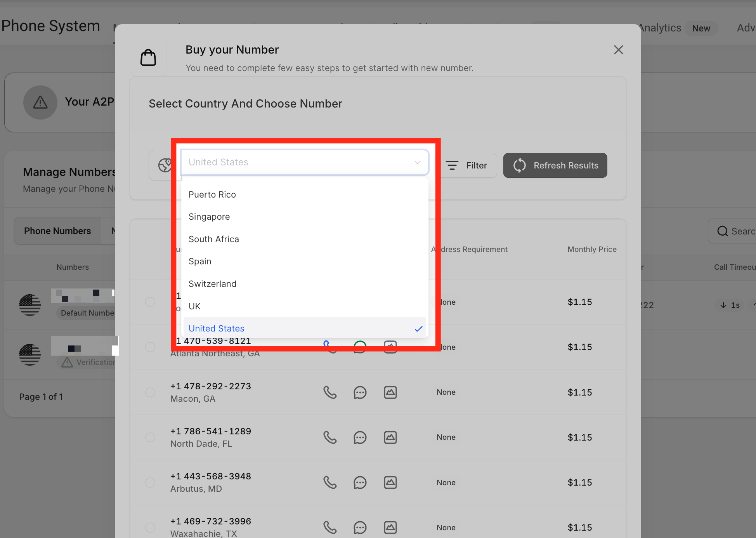
Task: Open the Phone Numbers tab
Action: click(57, 231)
